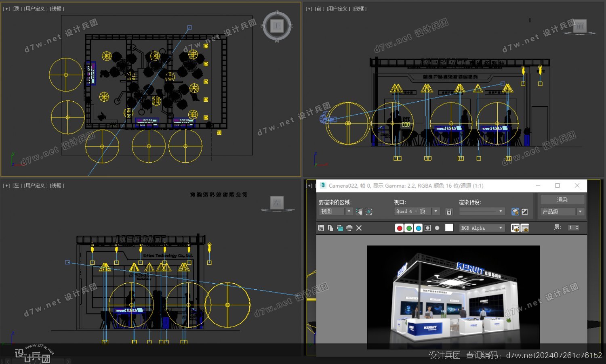Open the [左] view label menu
The height and width of the screenshot is (364, 606).
[x=17, y=186]
